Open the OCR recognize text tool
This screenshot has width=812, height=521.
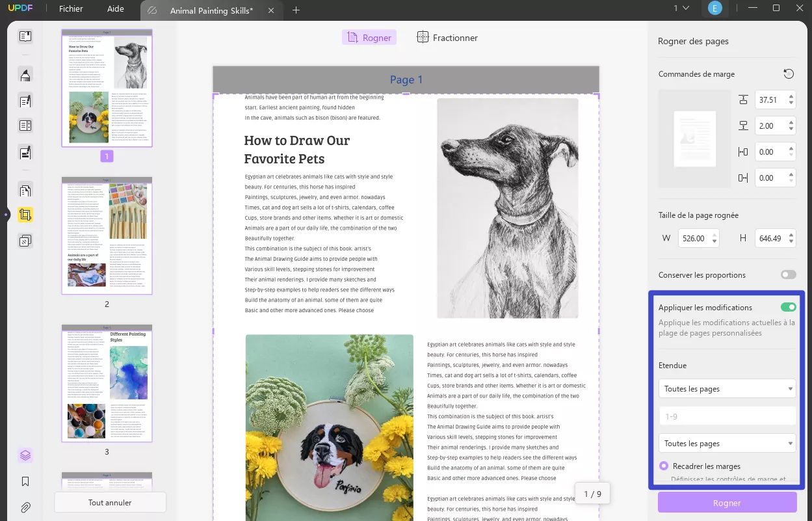pyautogui.click(x=25, y=126)
